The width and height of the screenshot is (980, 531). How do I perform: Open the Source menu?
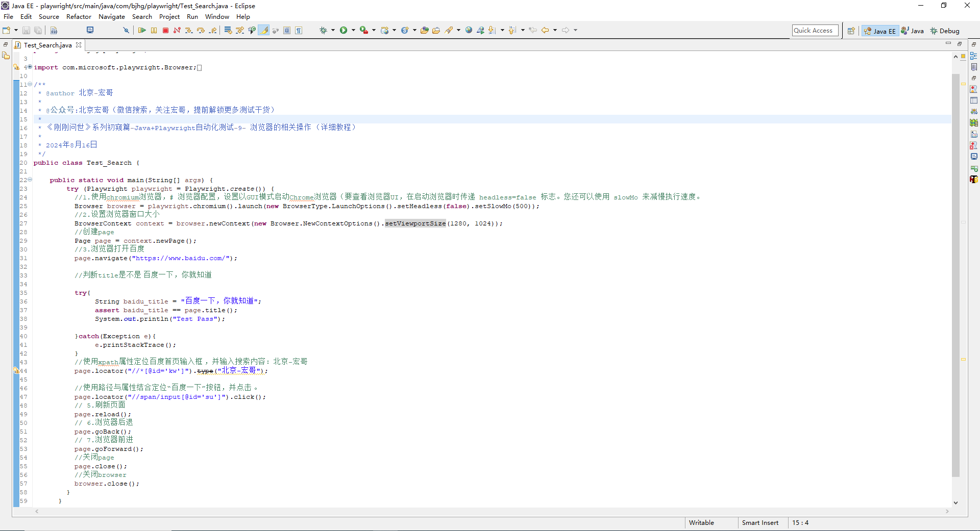click(x=49, y=17)
